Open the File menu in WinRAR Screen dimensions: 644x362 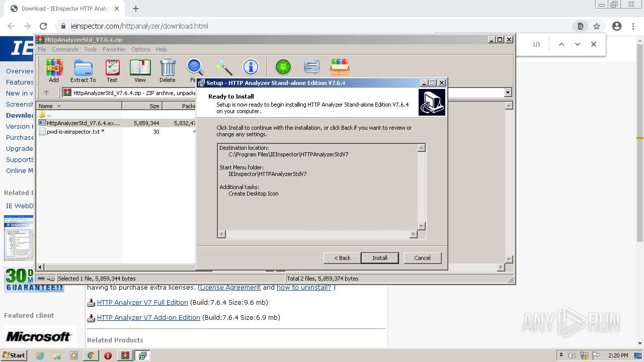42,49
